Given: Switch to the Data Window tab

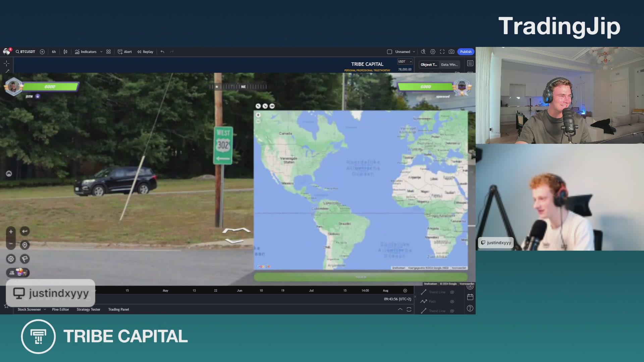Looking at the screenshot, I should click(x=449, y=64).
